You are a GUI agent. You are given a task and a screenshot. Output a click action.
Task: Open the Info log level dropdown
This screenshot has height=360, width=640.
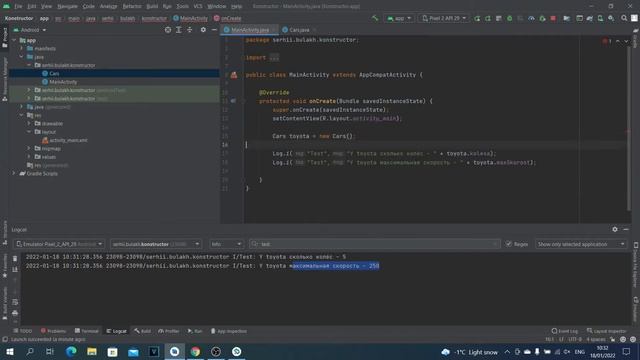(226, 244)
